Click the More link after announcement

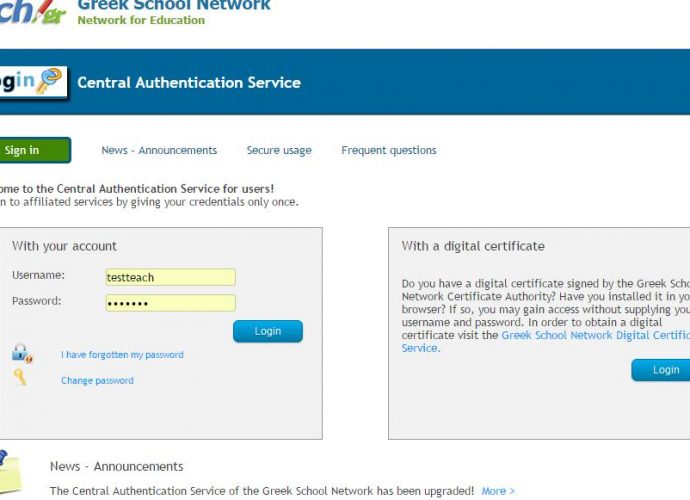click(x=498, y=491)
